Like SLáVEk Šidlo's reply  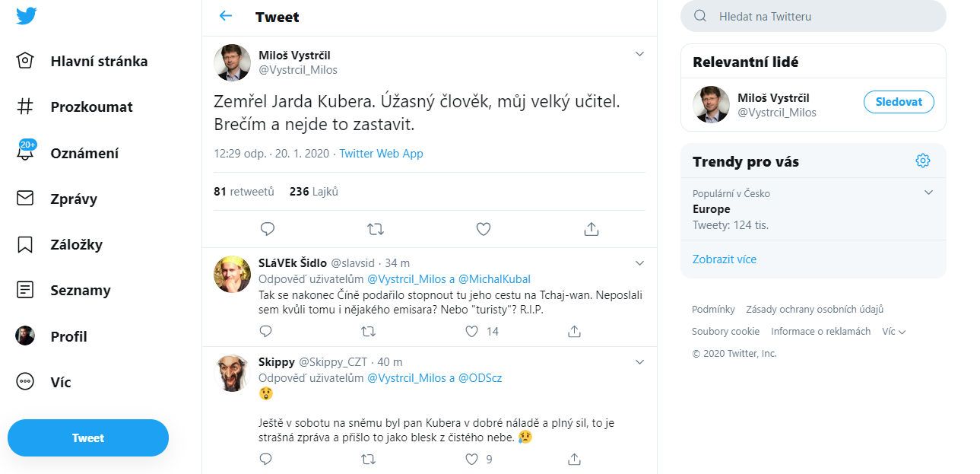[x=472, y=331]
